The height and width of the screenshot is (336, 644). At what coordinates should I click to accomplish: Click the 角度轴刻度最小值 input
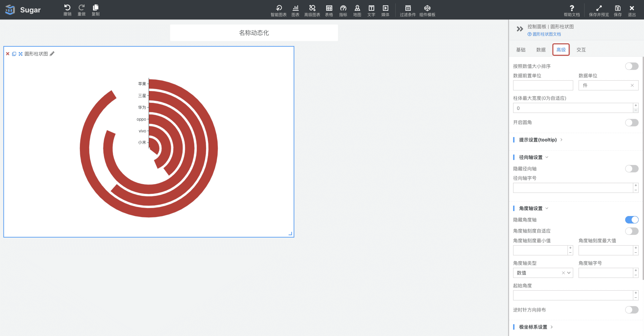(x=540, y=250)
